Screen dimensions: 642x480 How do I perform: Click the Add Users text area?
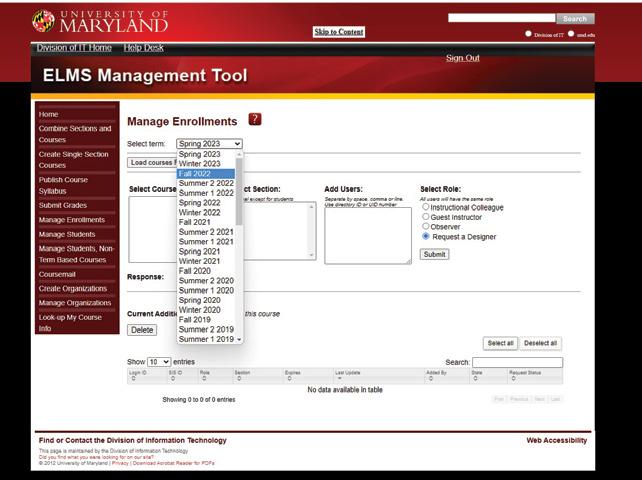click(x=368, y=235)
